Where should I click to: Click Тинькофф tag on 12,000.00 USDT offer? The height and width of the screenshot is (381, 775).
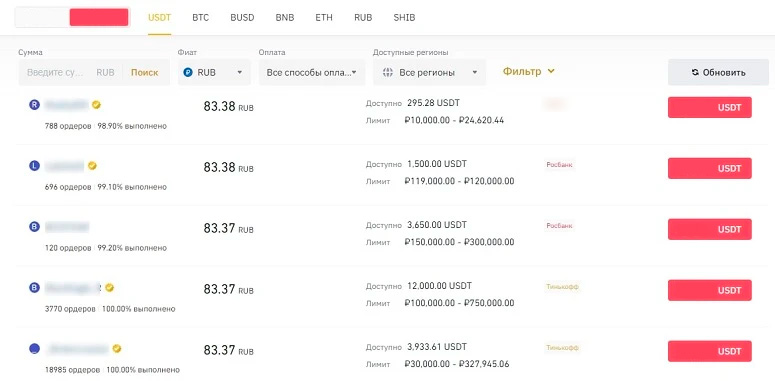pyautogui.click(x=562, y=287)
